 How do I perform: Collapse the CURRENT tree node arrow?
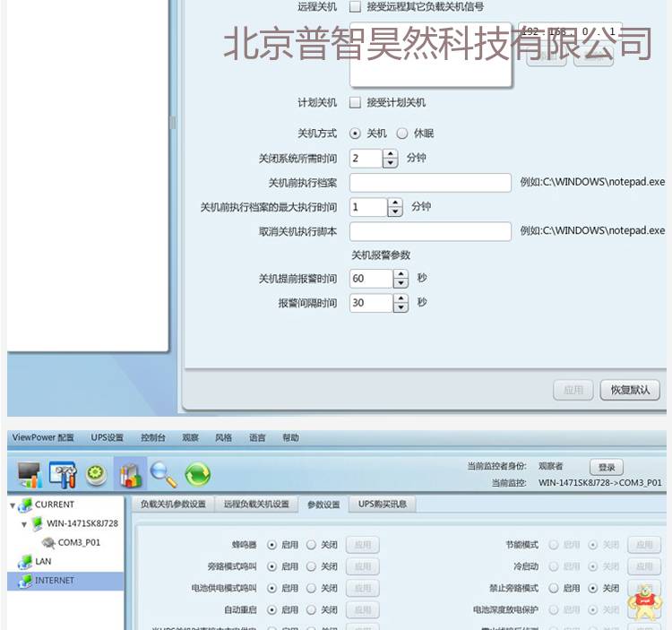point(13,505)
